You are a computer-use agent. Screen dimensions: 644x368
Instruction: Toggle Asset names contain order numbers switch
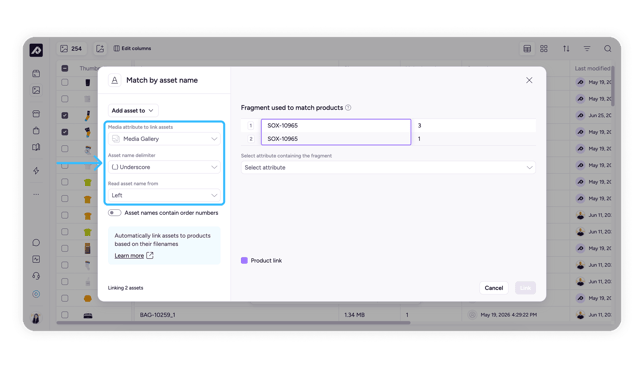(115, 213)
